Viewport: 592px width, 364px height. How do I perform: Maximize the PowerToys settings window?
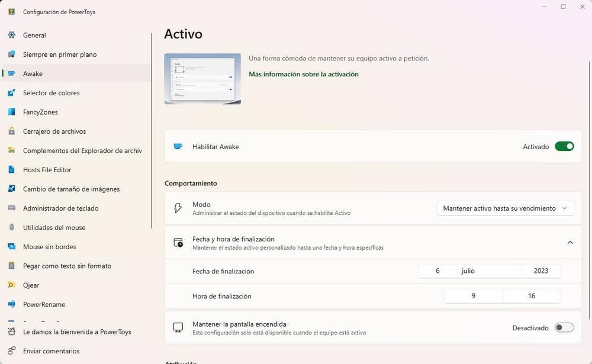(563, 7)
